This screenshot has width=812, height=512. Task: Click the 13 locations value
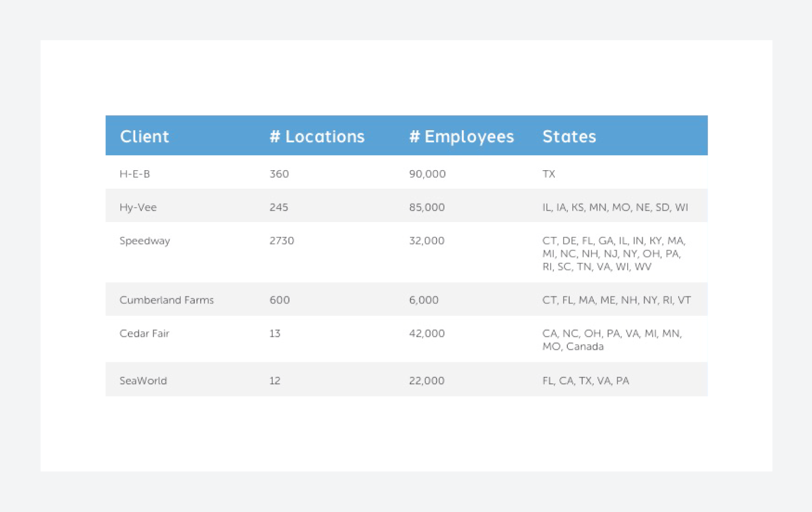[x=275, y=333]
